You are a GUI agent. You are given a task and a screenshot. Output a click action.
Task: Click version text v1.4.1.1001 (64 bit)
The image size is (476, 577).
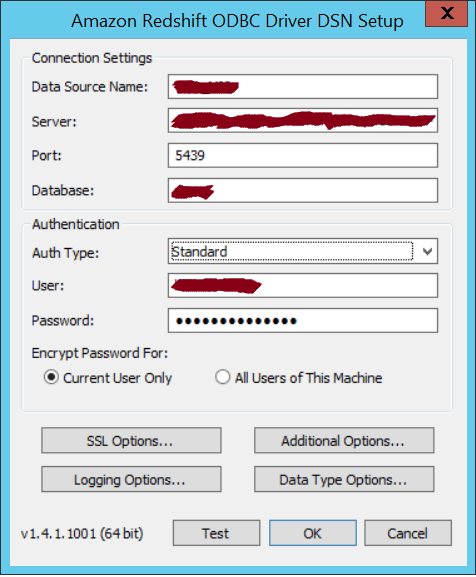82,533
